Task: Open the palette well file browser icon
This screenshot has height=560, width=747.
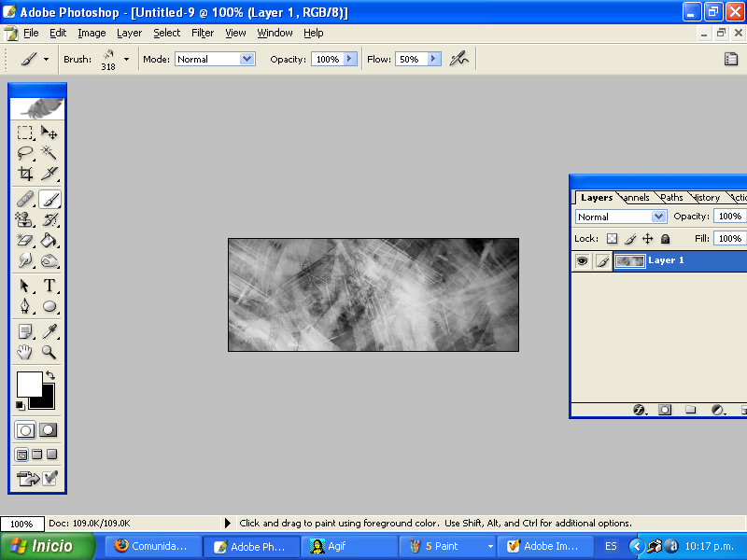Action: coord(731,59)
